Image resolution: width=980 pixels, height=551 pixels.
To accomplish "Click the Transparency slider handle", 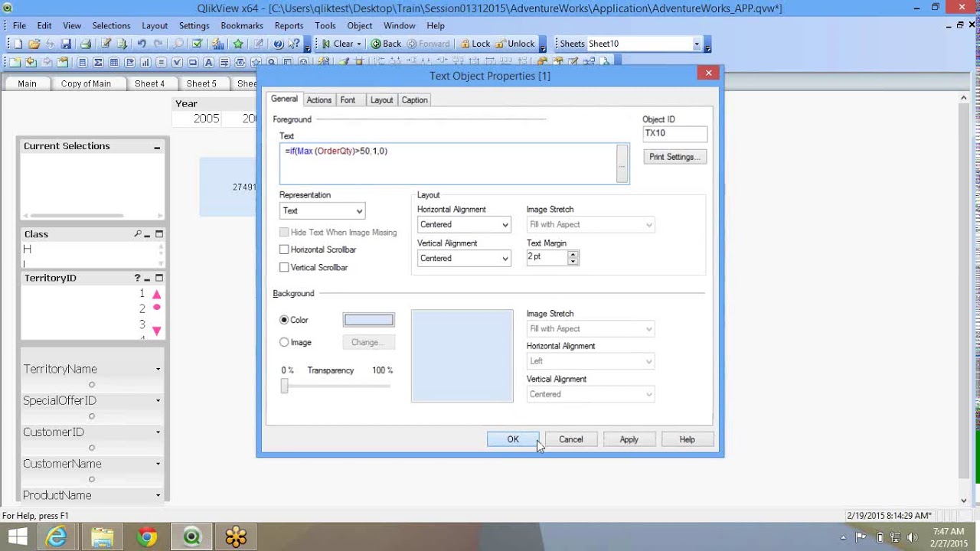I will coord(285,386).
